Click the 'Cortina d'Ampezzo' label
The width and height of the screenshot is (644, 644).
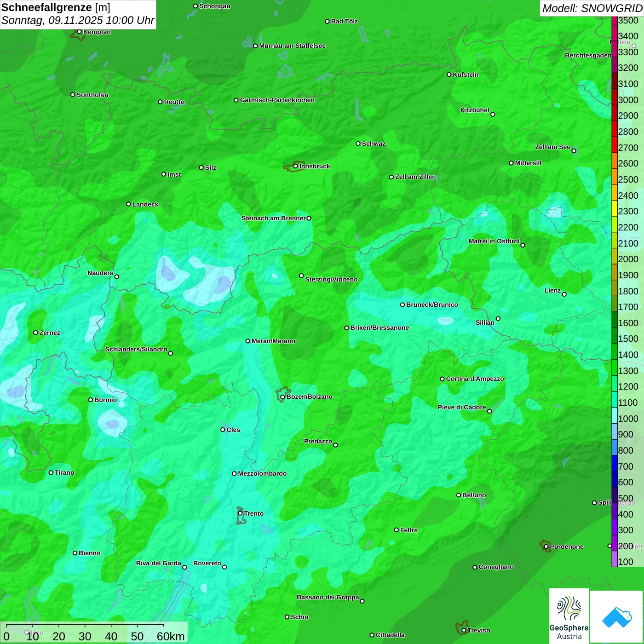[x=475, y=379]
